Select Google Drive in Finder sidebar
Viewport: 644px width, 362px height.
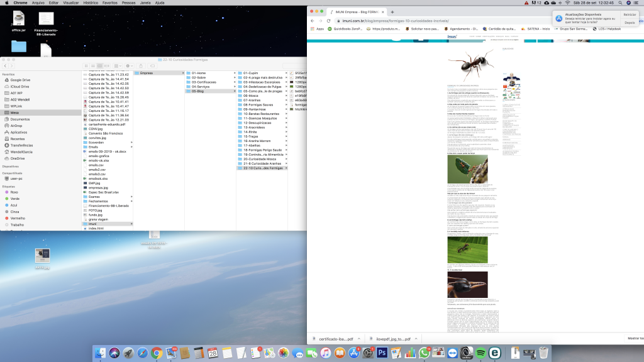(x=20, y=80)
